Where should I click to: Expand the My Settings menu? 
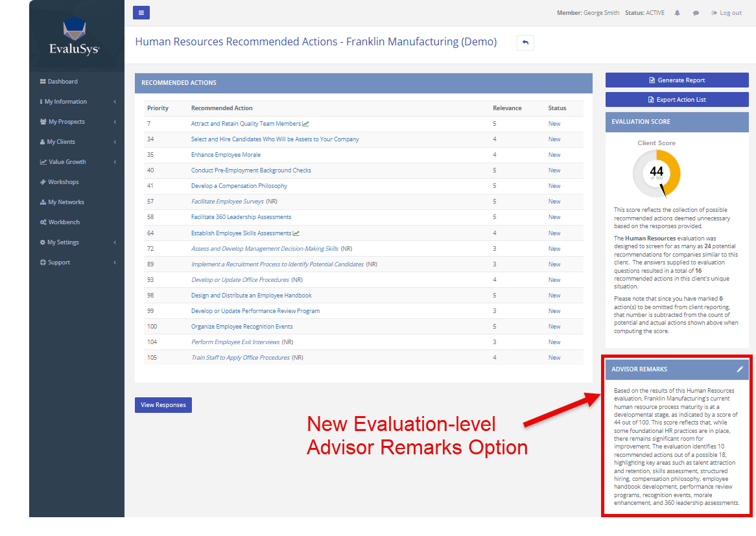click(x=63, y=242)
